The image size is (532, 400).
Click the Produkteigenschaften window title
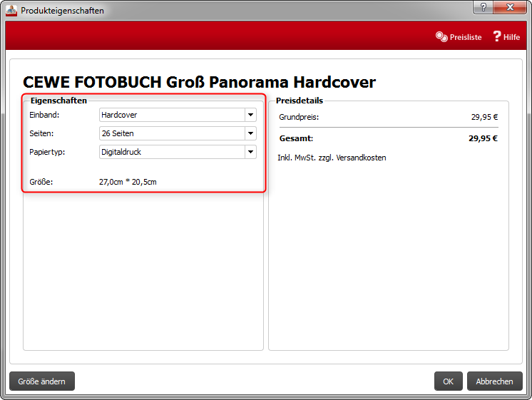pos(63,11)
